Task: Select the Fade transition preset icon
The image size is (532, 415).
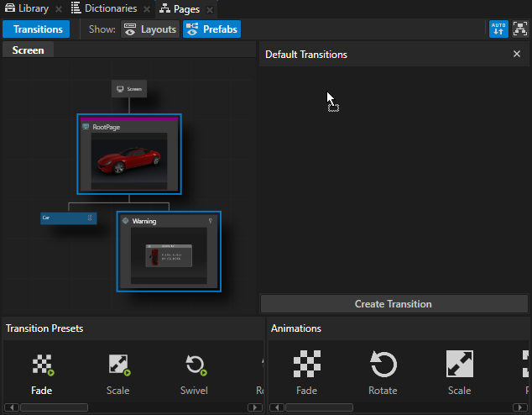Action: tap(42, 365)
